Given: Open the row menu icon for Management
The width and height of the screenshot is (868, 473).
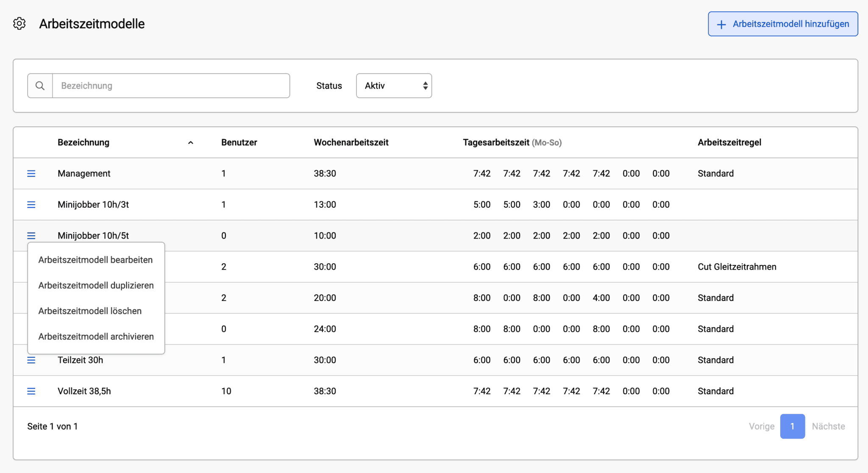Looking at the screenshot, I should point(31,173).
